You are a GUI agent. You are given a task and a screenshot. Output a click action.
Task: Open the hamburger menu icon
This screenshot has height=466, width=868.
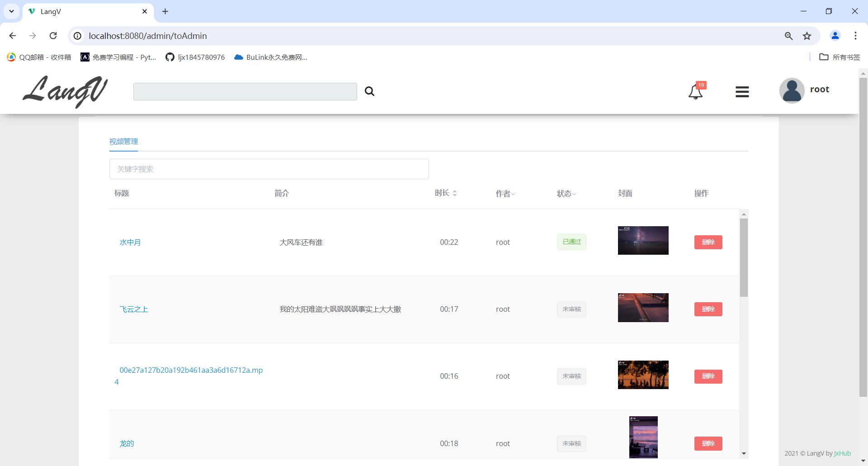(742, 92)
